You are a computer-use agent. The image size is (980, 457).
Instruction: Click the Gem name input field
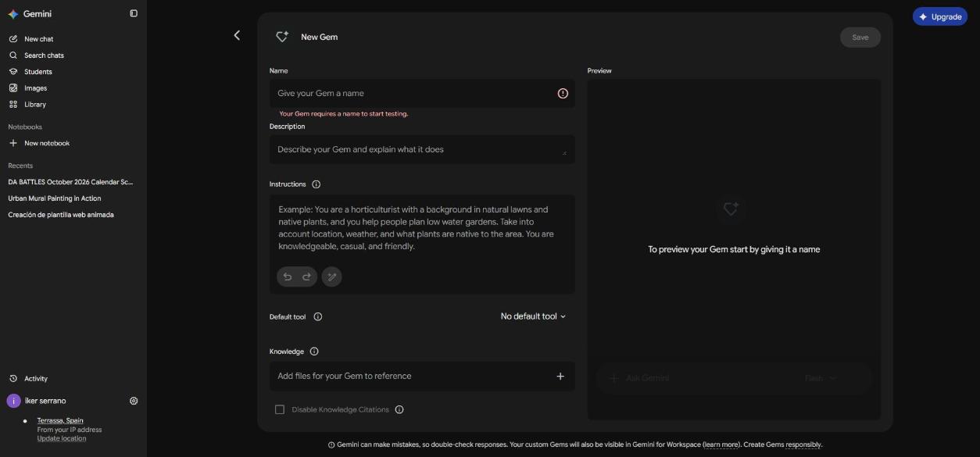click(422, 93)
